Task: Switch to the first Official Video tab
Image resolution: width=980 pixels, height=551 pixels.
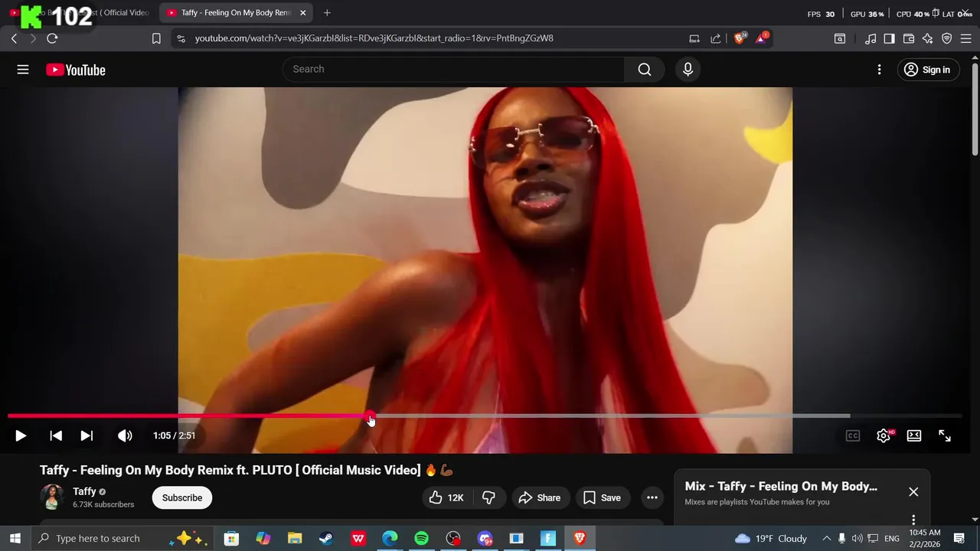Action: pyautogui.click(x=80, y=12)
